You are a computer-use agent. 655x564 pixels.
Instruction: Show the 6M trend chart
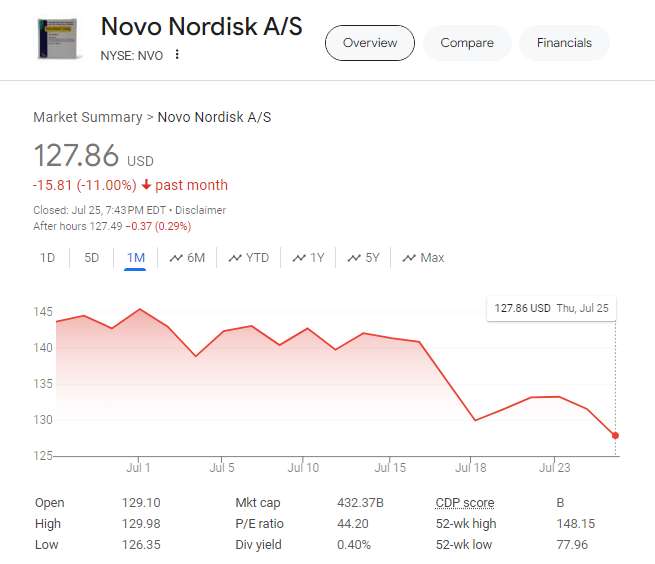coord(187,258)
